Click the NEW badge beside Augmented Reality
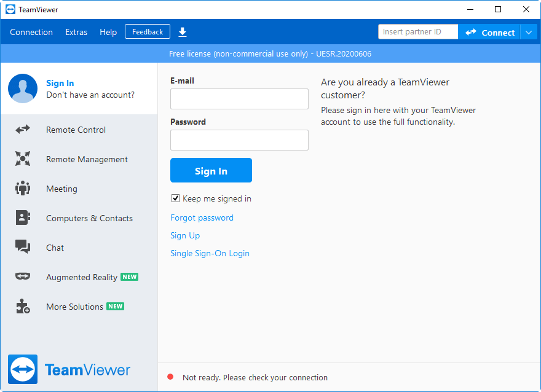This screenshot has width=541, height=392. (129, 277)
